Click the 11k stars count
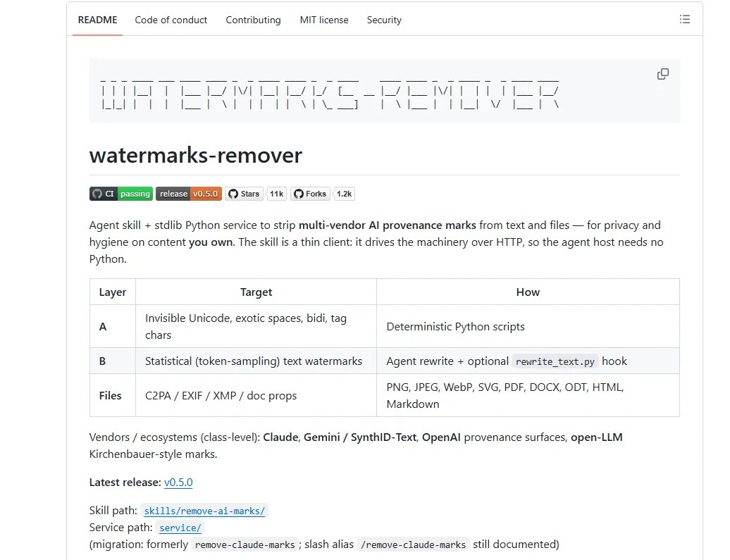 tap(276, 194)
